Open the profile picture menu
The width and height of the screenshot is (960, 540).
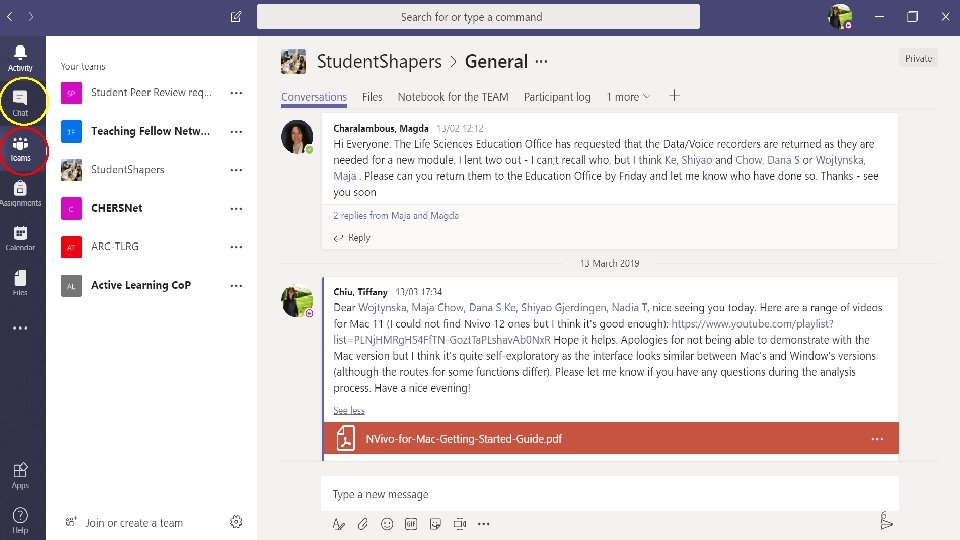click(x=840, y=17)
